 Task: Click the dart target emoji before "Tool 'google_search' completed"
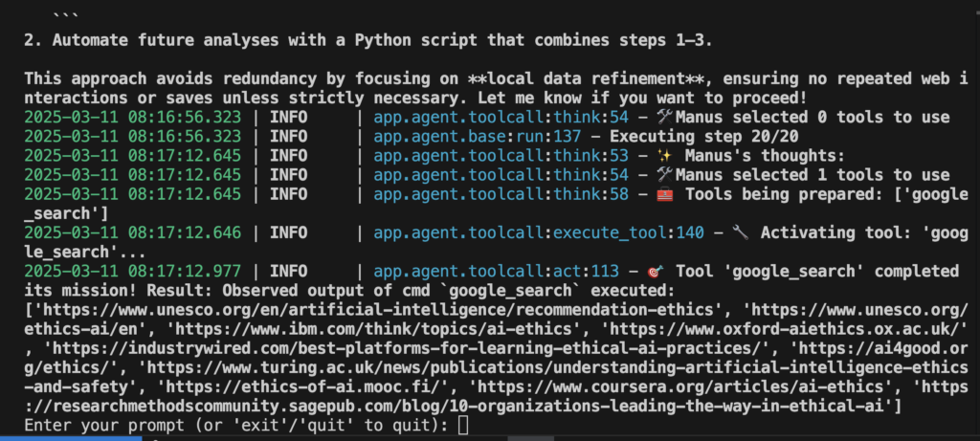(x=655, y=271)
